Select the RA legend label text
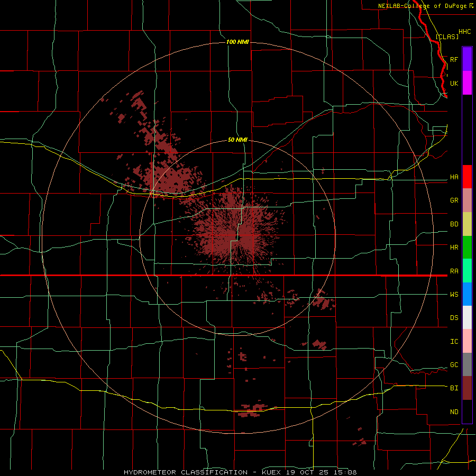Screen dimensions: 476x476 pyautogui.click(x=454, y=271)
